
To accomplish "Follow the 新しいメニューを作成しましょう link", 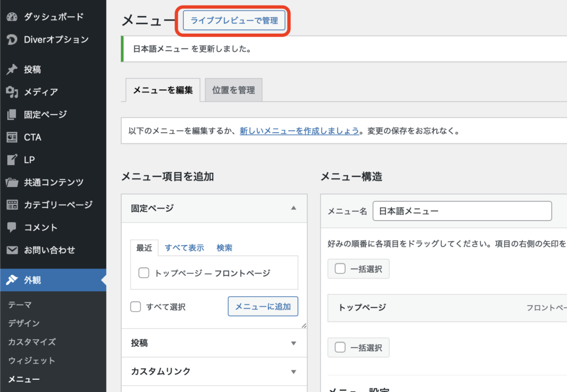I will point(299,132).
